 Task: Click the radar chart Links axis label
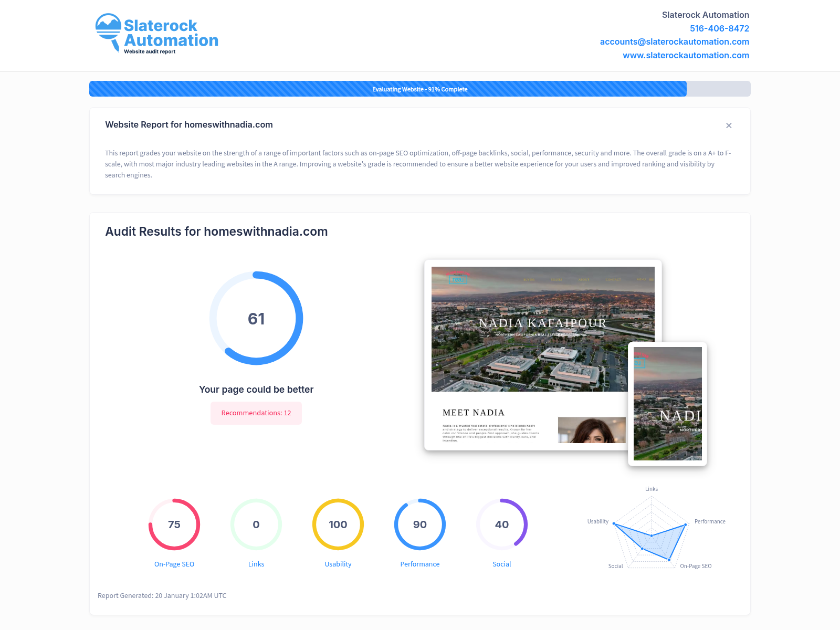pos(652,489)
